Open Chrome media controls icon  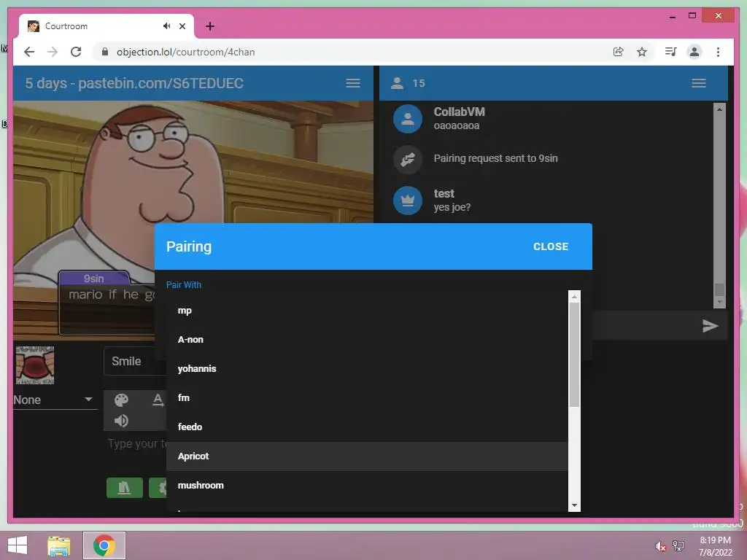point(671,52)
